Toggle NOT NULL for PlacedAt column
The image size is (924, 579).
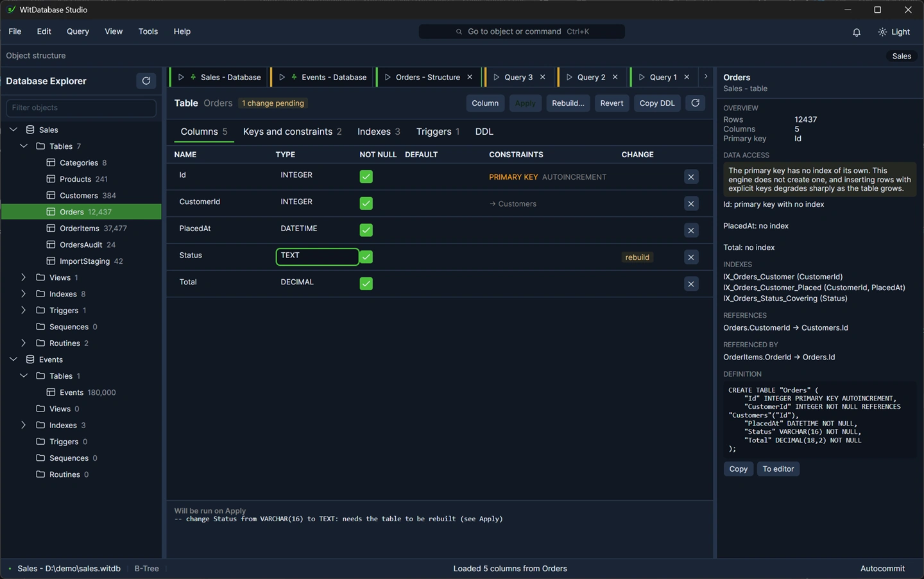tap(366, 230)
